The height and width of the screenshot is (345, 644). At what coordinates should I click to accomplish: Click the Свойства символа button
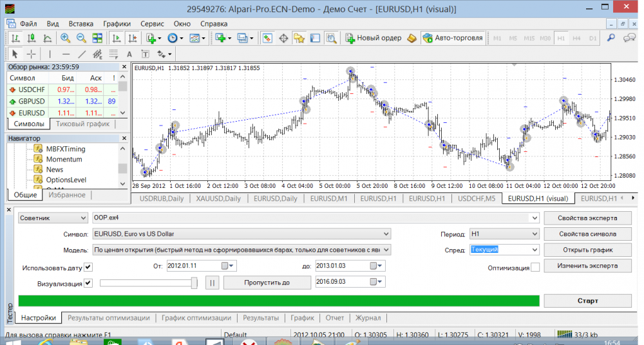coord(587,234)
